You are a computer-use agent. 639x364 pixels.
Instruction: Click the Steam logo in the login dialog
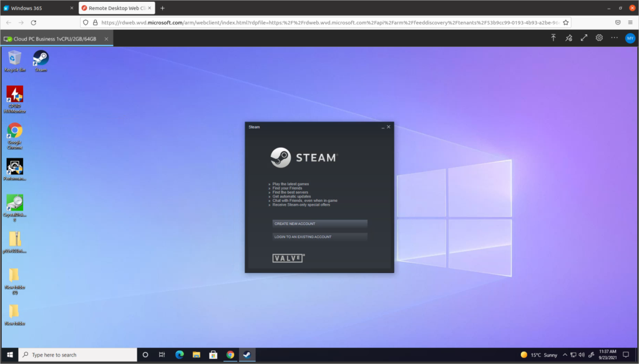pos(304,158)
